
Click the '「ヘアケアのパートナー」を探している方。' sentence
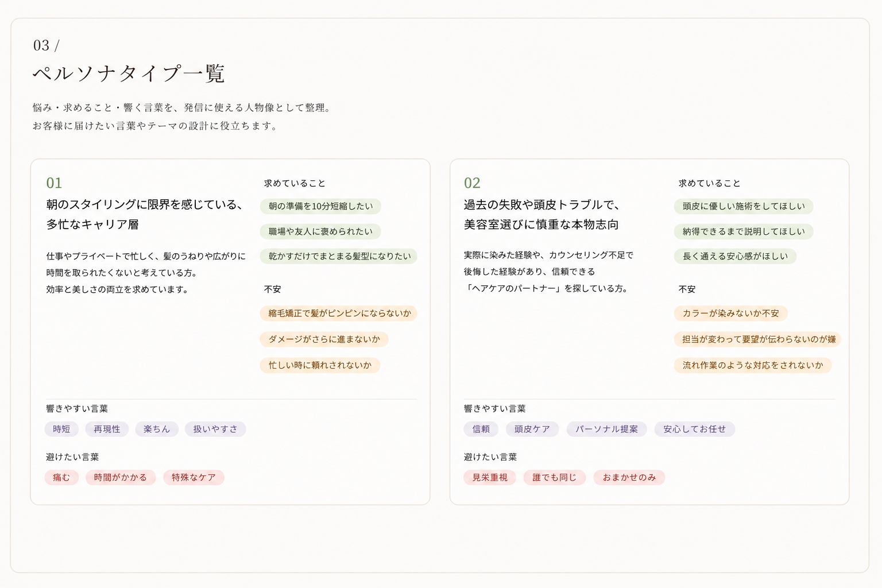(547, 288)
